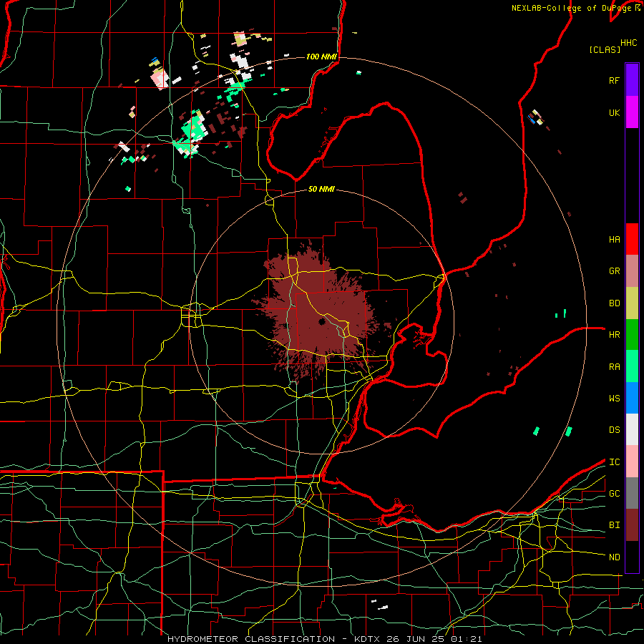Click the RF legend label
The image size is (644, 644).
(x=614, y=80)
